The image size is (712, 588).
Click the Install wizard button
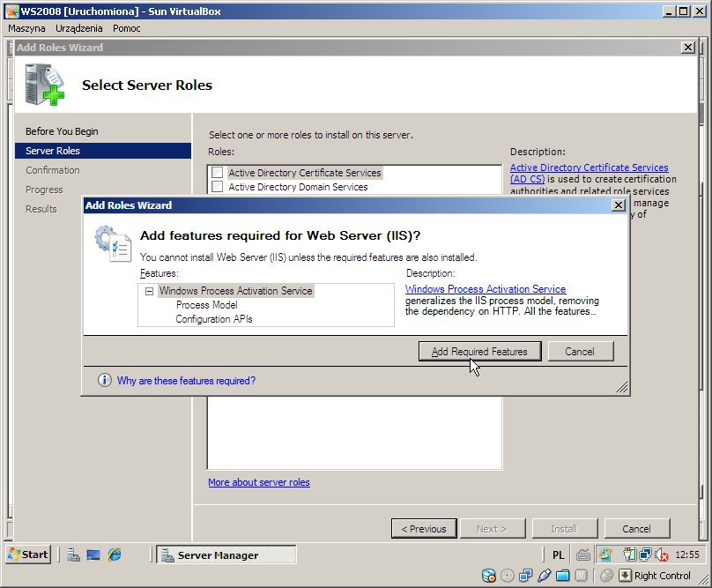[x=565, y=528]
